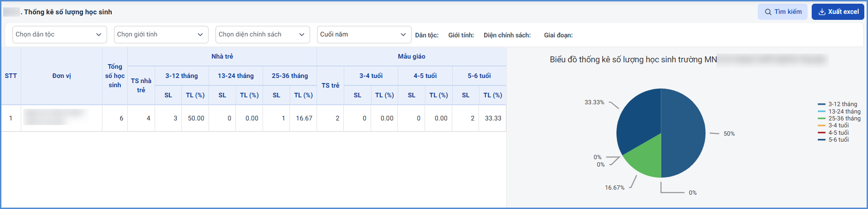The height and width of the screenshot is (209, 868).
Task: Toggle 13-24 tháng legend entry
Action: pyautogui.click(x=839, y=111)
